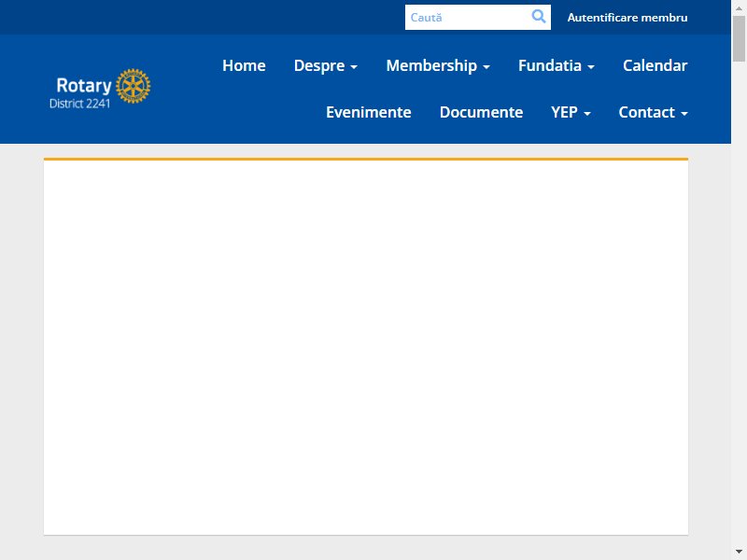Expand the Despre dropdown menu
This screenshot has height=560, width=747.
point(326,65)
